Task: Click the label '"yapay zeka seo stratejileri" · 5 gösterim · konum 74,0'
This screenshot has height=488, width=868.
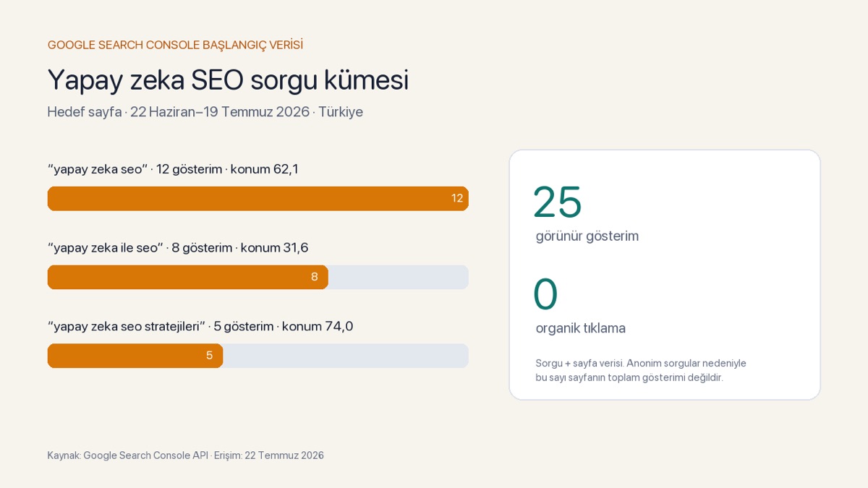Action: pyautogui.click(x=200, y=327)
